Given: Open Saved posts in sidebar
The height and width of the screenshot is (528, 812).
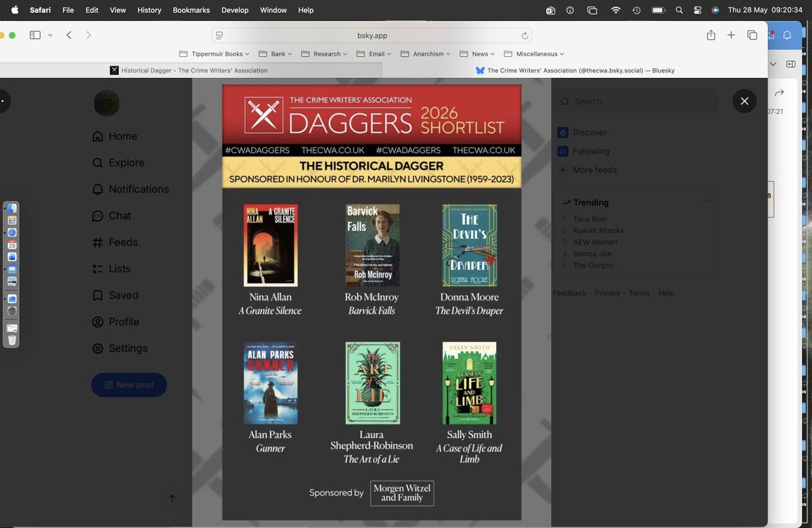Looking at the screenshot, I should [x=114, y=295].
